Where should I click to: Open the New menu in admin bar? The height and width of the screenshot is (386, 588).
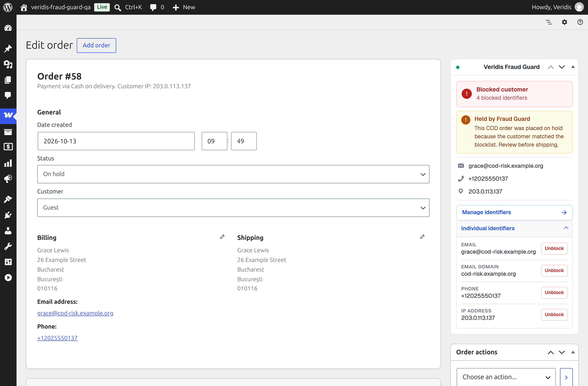(x=184, y=7)
